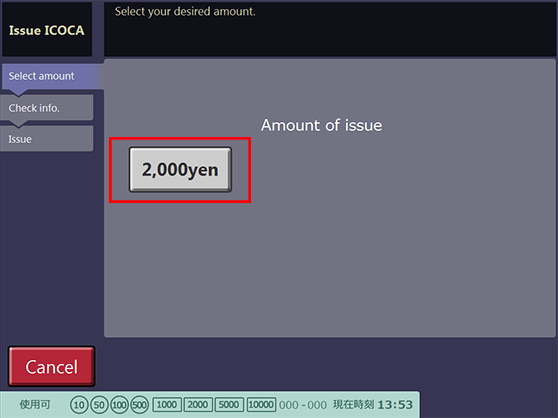Click the 500 yen coin indicator
The height and width of the screenshot is (418, 558).
[x=140, y=405]
